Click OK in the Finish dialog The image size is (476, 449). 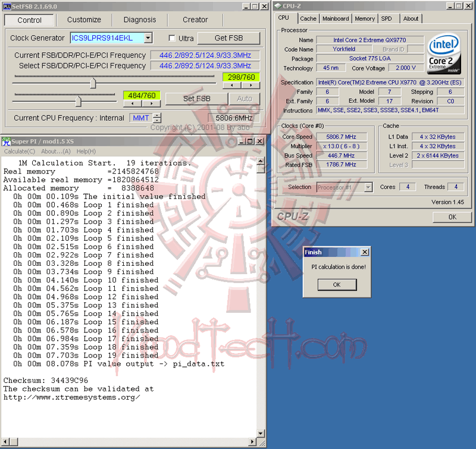click(337, 285)
